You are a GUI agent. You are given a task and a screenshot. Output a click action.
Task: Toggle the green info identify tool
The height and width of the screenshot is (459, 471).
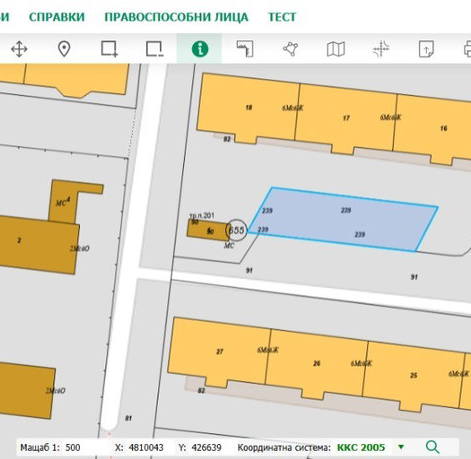pos(200,49)
